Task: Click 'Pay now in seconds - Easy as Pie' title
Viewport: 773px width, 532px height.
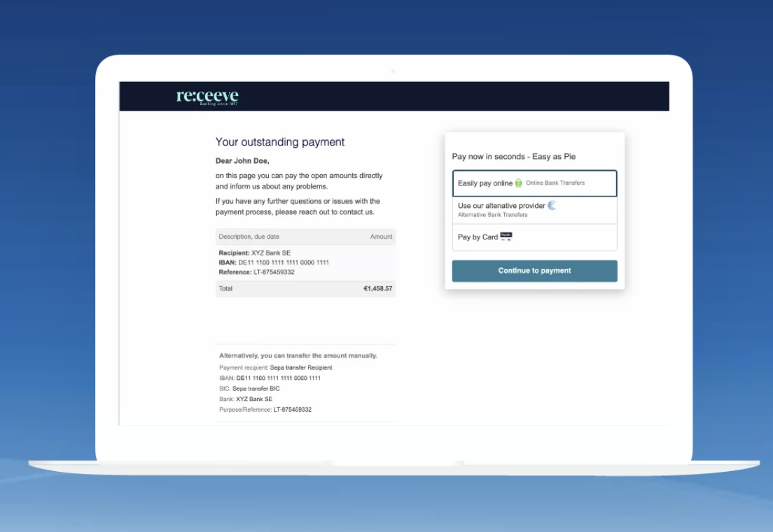Action: [514, 156]
